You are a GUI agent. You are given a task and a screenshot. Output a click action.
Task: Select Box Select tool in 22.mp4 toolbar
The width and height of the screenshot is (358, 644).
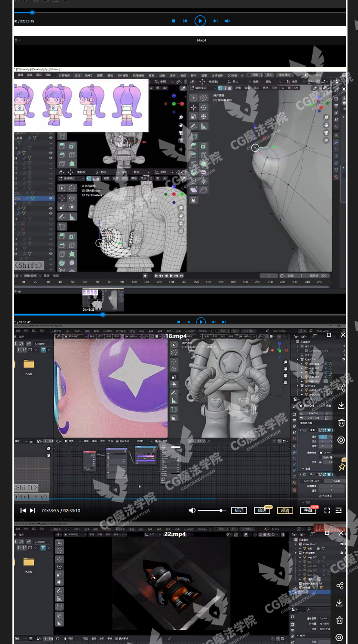(x=59, y=543)
